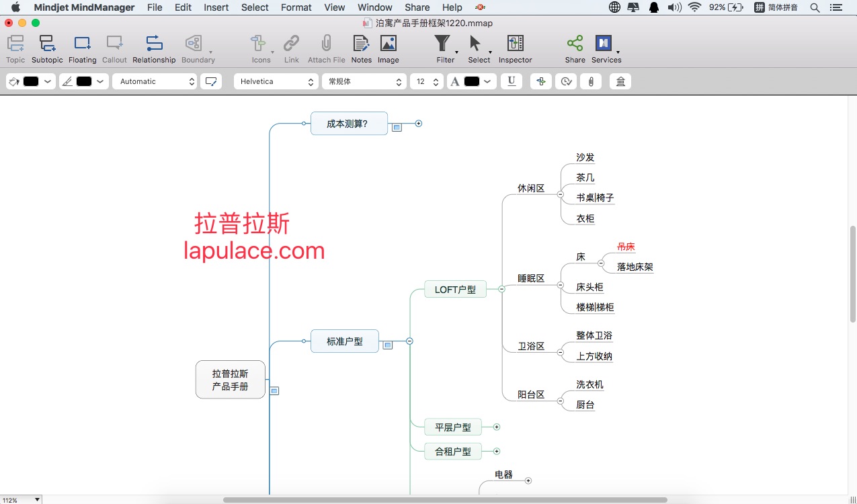Expand the 电器 topic
This screenshot has width=857, height=504.
[x=528, y=480]
